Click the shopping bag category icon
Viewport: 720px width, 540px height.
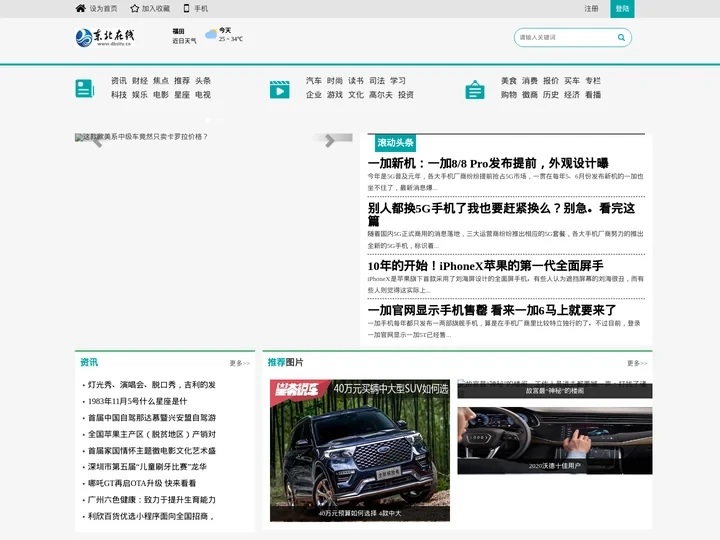pos(475,90)
